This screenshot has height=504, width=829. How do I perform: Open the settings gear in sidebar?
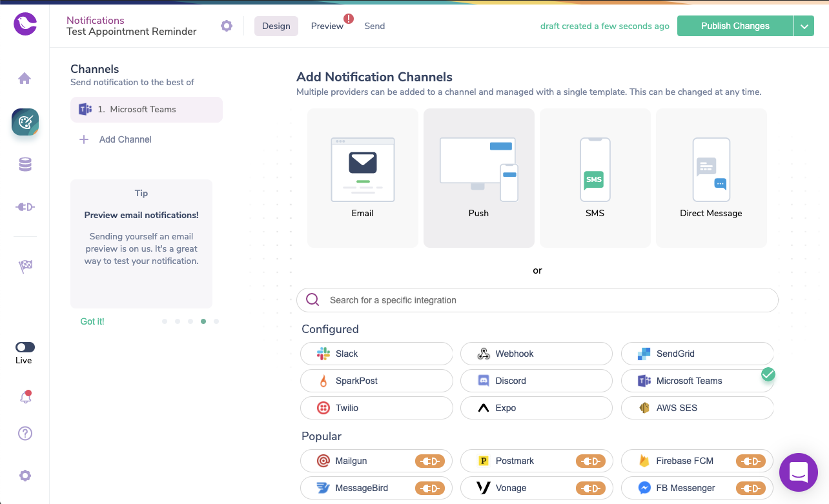coord(25,476)
